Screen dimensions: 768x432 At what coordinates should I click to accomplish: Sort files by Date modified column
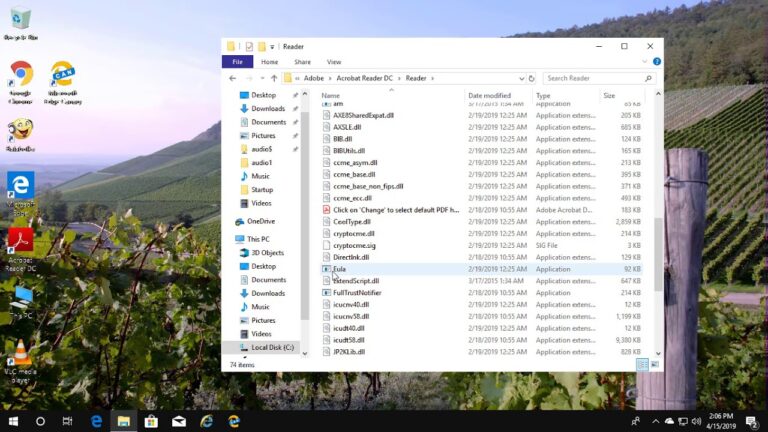489,95
